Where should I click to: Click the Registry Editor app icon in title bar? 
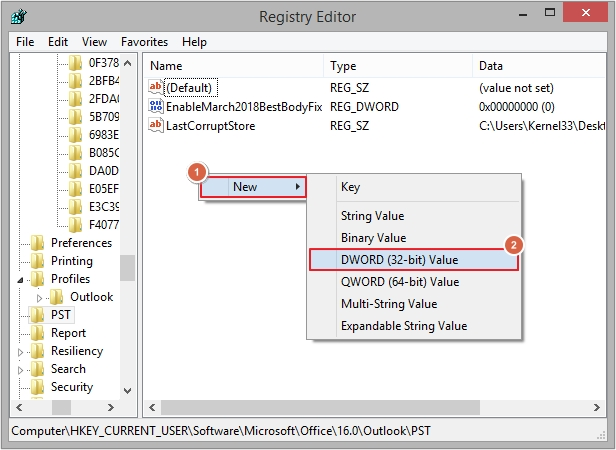18,17
